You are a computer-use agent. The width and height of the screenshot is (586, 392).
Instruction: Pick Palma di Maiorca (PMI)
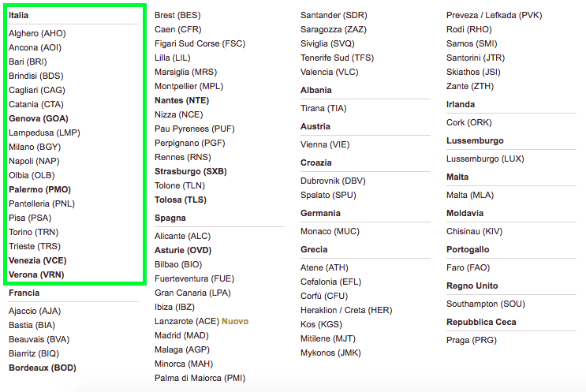[200, 378]
